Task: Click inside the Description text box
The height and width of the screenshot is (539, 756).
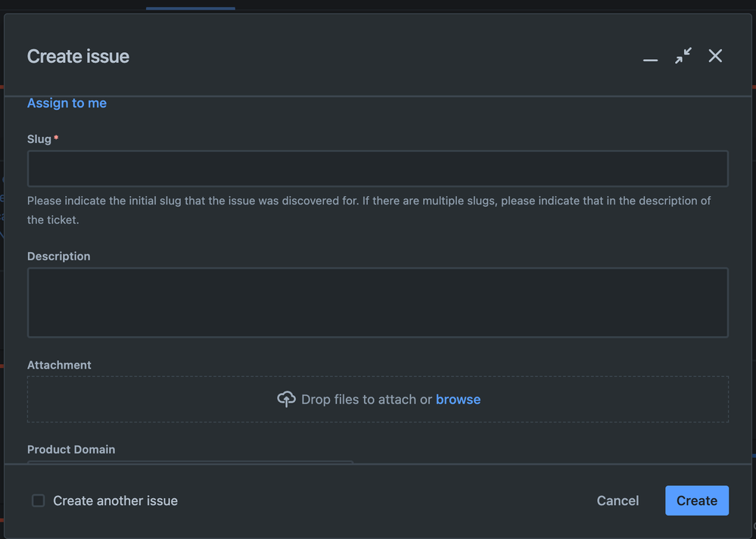Action: coord(378,302)
